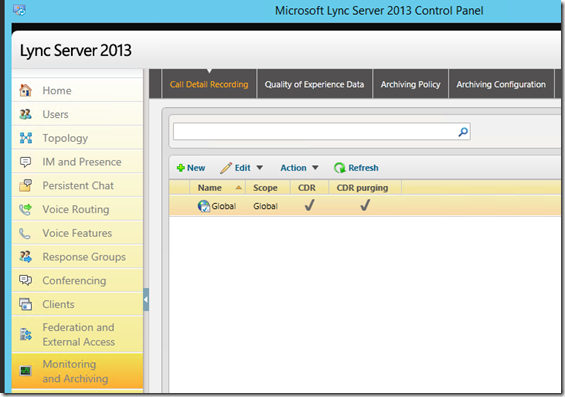
Task: Click the Clients windows icon
Action: pos(26,304)
